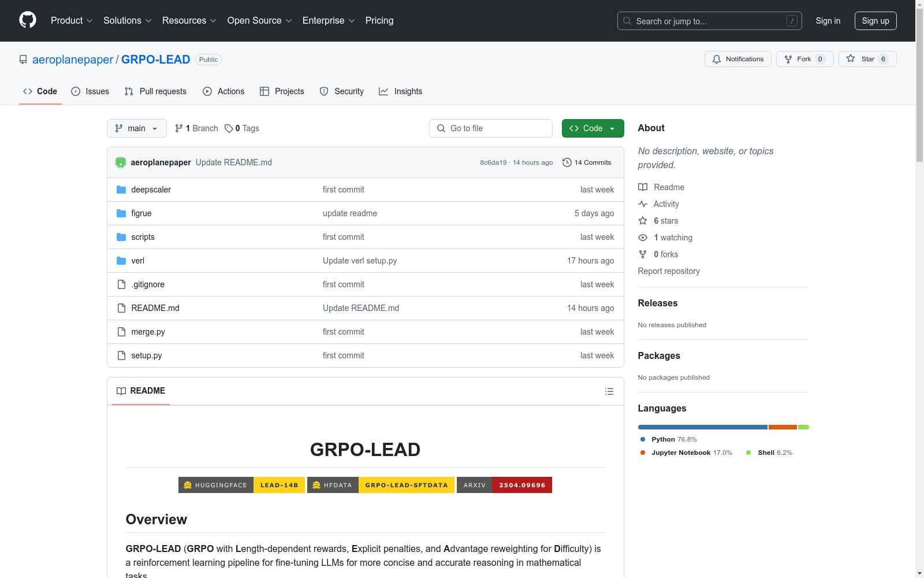Click the star icon on the Star button
The height and width of the screenshot is (578, 924).
click(851, 58)
